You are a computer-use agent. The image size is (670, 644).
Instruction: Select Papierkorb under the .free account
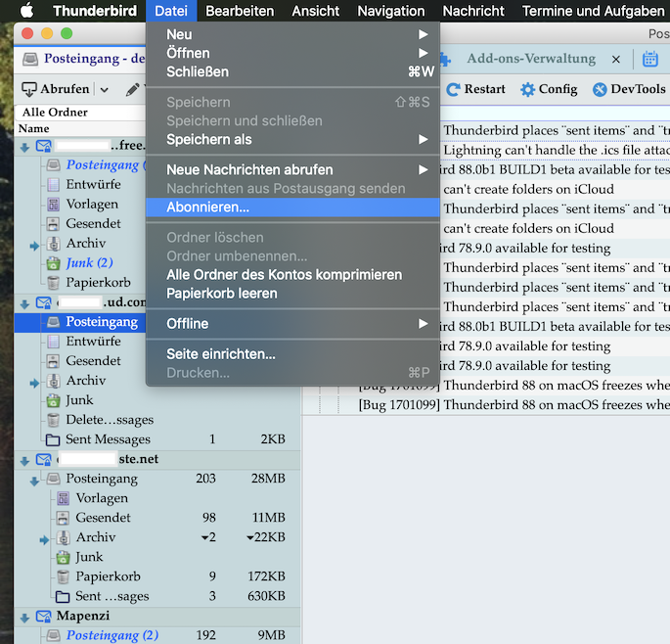coord(98,282)
